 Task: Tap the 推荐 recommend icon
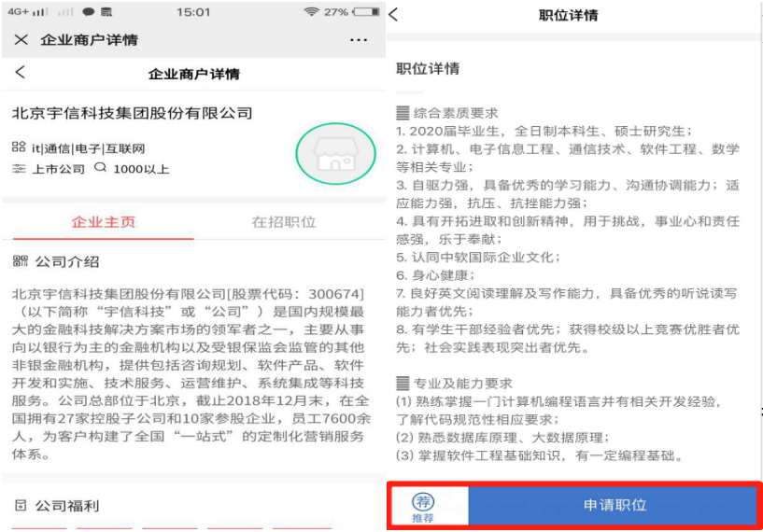pyautogui.click(x=423, y=506)
